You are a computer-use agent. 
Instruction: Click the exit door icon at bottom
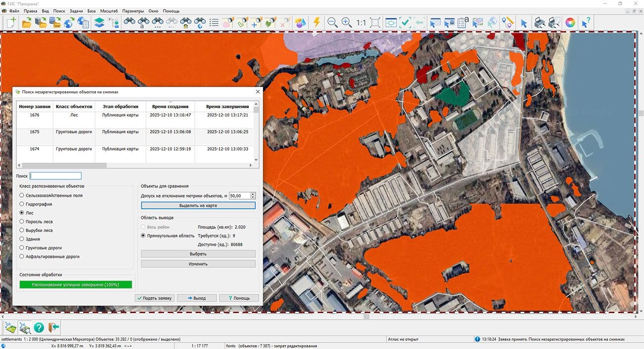point(54,327)
